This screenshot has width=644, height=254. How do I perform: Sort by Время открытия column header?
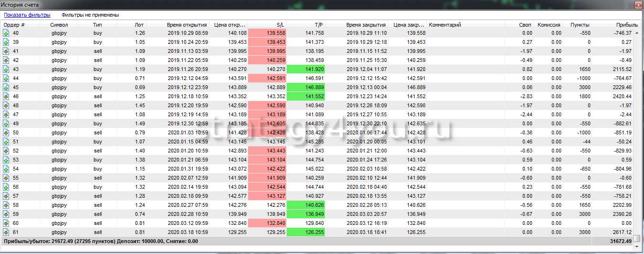187,25
